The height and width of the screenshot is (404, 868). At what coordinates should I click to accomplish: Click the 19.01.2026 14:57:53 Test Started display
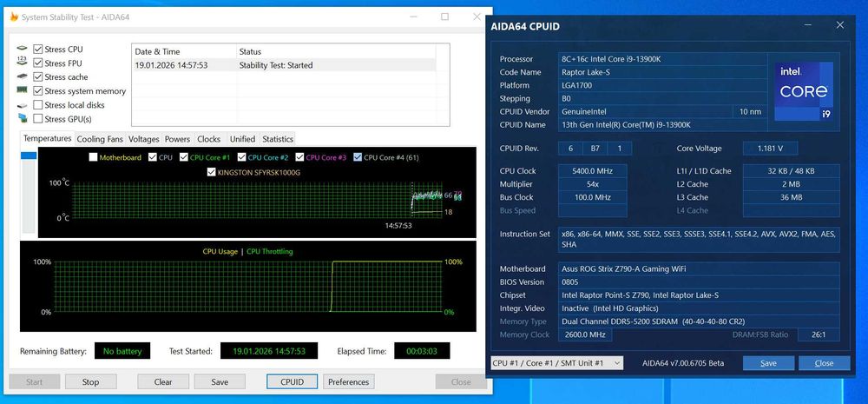click(x=269, y=351)
